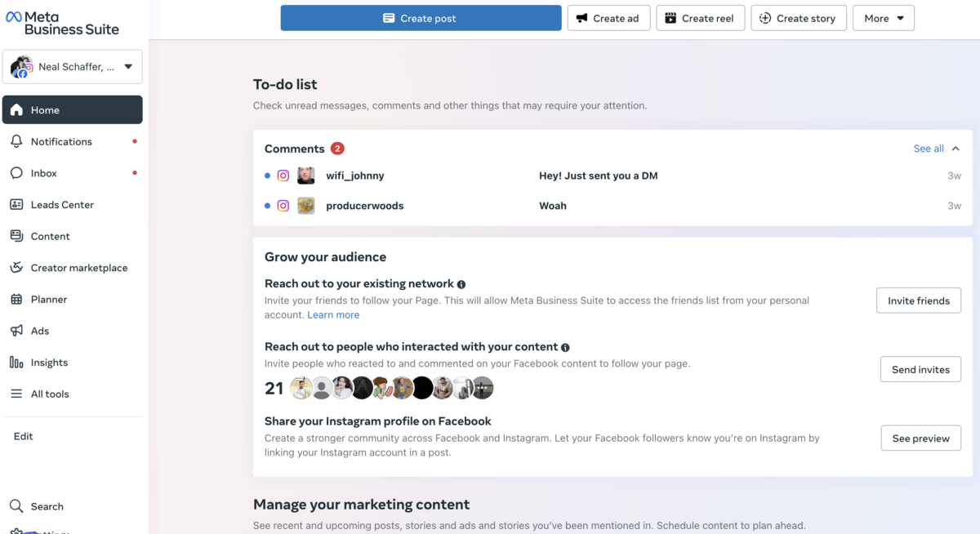The height and width of the screenshot is (534, 980).
Task: Click the Search magnifying glass icon
Action: 16,506
